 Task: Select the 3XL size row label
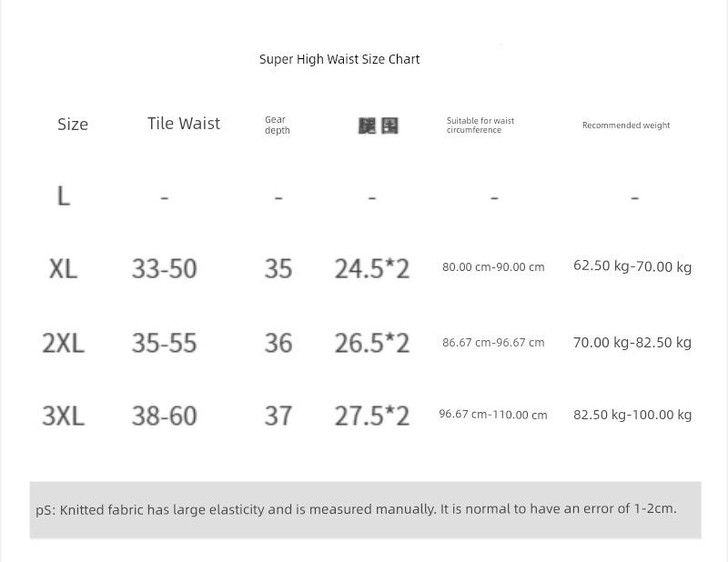tap(63, 416)
